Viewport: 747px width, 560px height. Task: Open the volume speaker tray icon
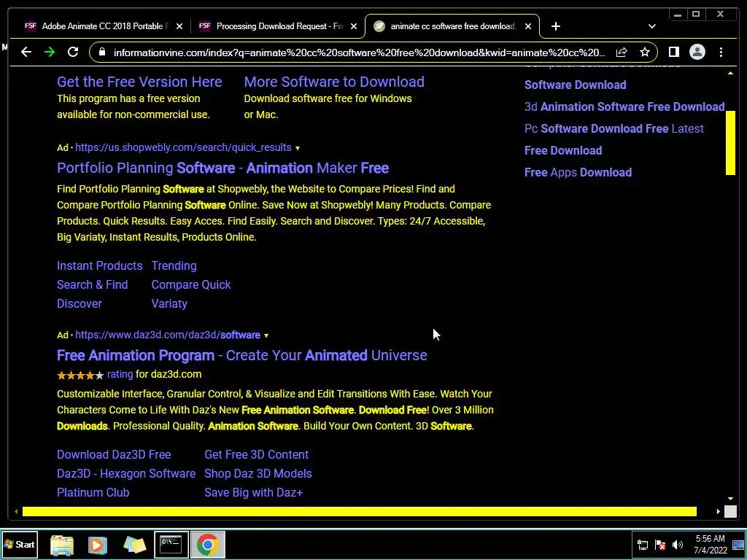coord(678,545)
